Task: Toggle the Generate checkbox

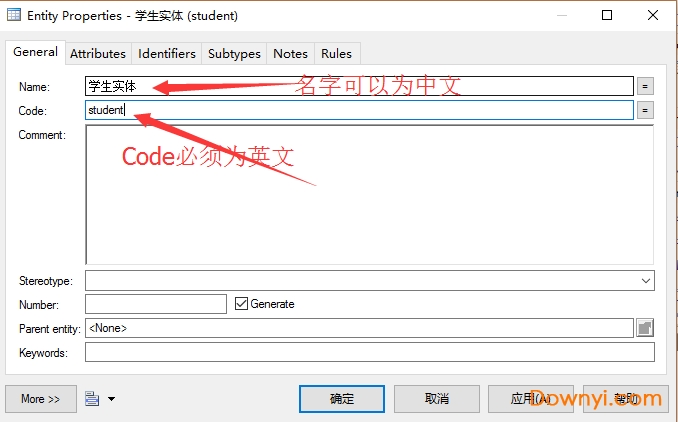Action: coord(241,304)
